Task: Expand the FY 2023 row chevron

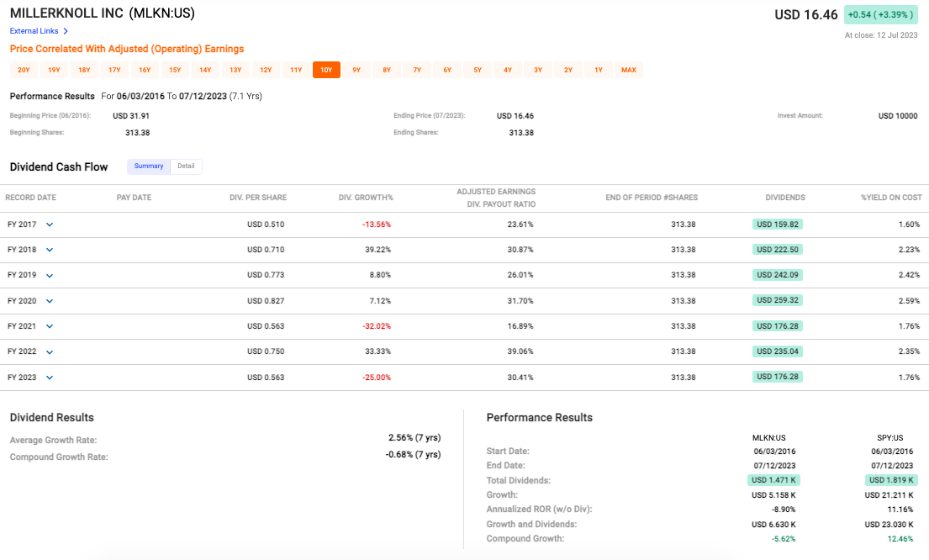Action: (50, 378)
